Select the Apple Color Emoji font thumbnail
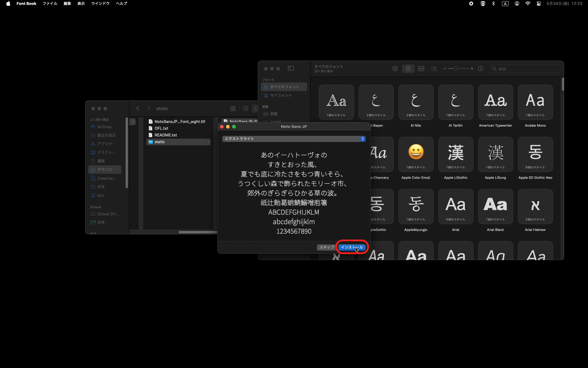This screenshot has height=368, width=588. point(416,154)
